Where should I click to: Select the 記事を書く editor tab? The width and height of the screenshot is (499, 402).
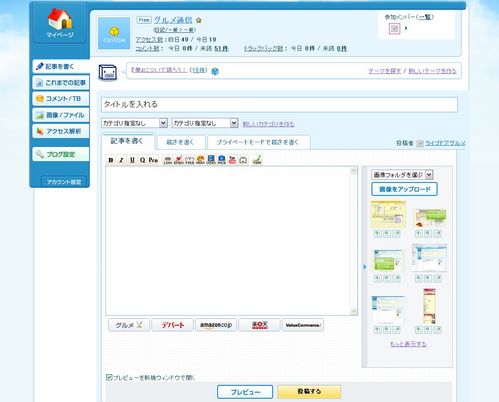coord(128,141)
